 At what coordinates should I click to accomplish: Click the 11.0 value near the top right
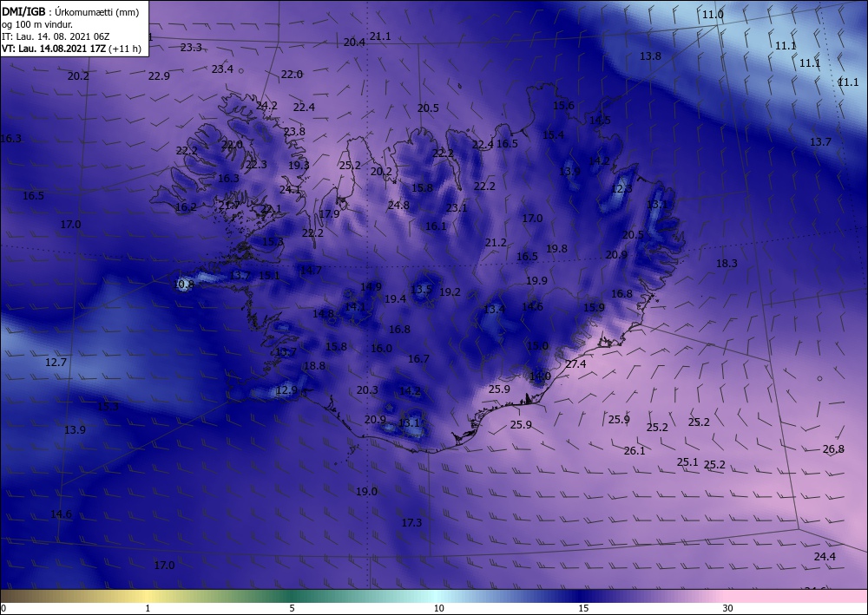point(713,15)
